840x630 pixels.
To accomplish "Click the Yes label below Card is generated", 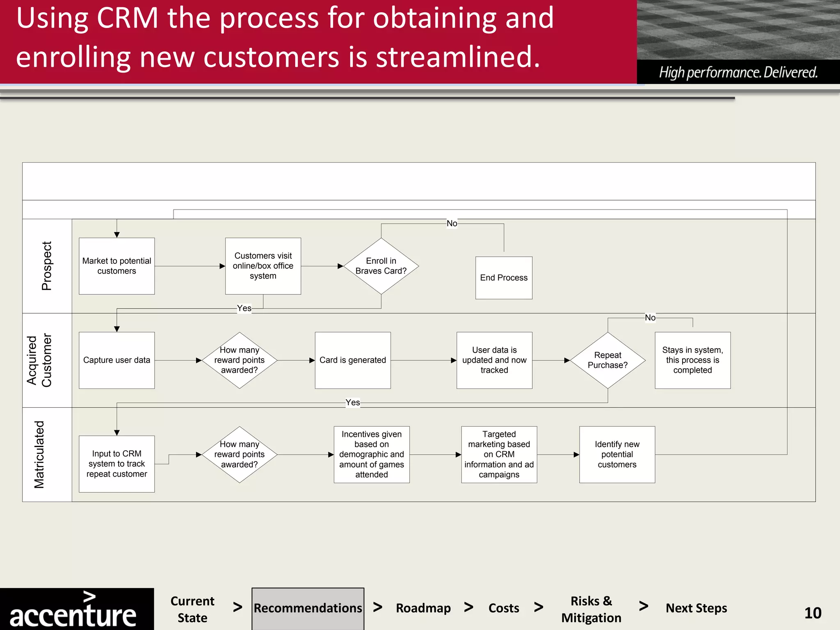I will point(353,403).
